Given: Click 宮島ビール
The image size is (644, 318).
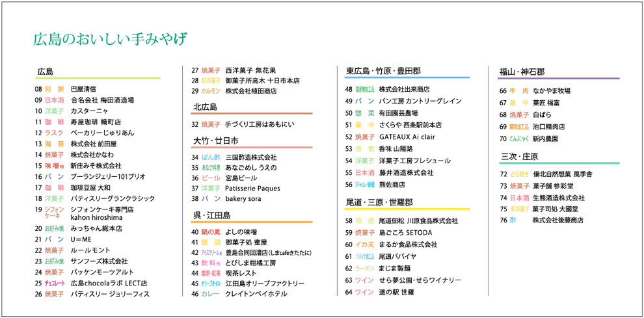Looking at the screenshot, I should tap(241, 178).
